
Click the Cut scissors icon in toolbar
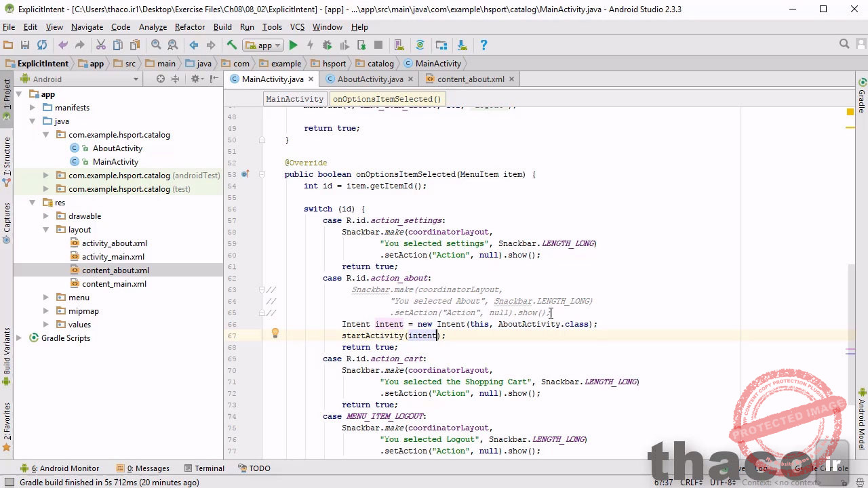[x=101, y=45]
